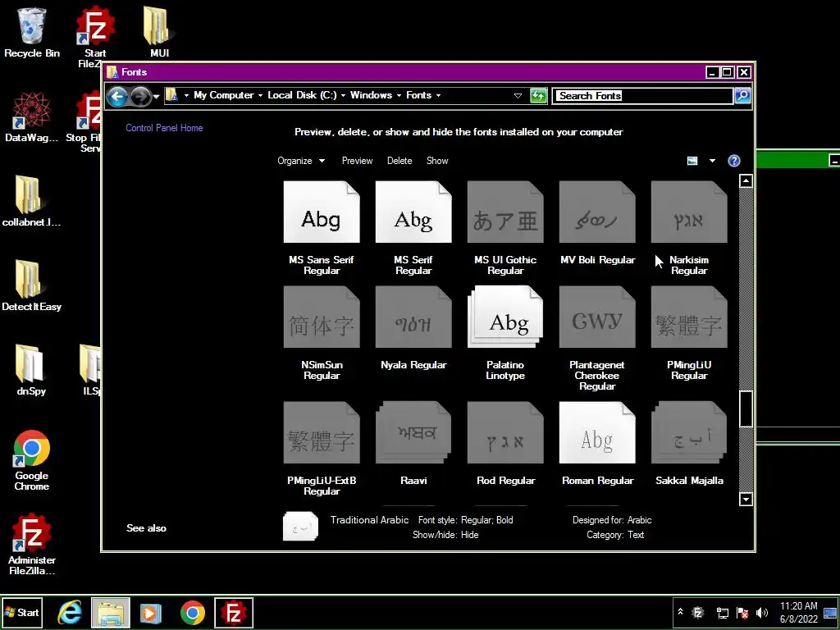Click the Forward navigation arrow
This screenshot has width=840, height=630.
pos(140,97)
